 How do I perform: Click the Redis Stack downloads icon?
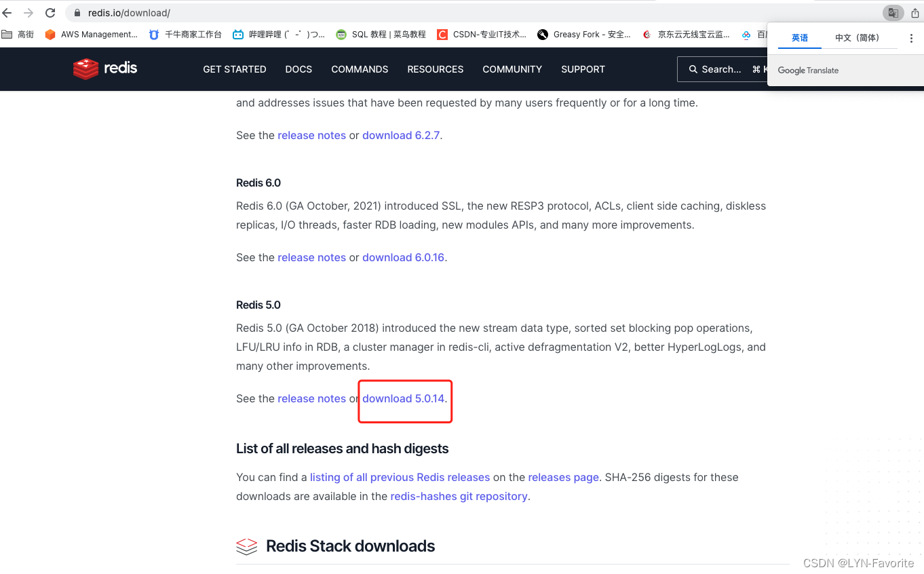tap(246, 546)
